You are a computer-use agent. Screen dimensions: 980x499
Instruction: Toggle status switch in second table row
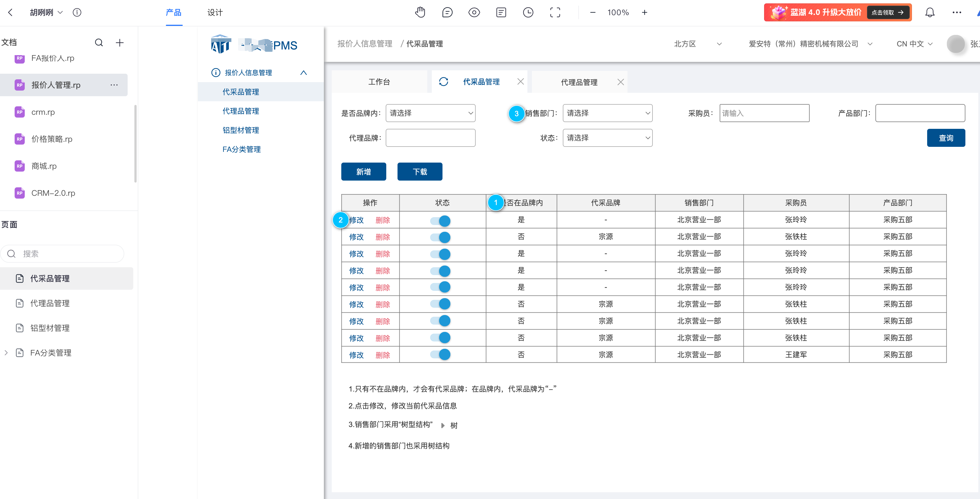pos(440,237)
